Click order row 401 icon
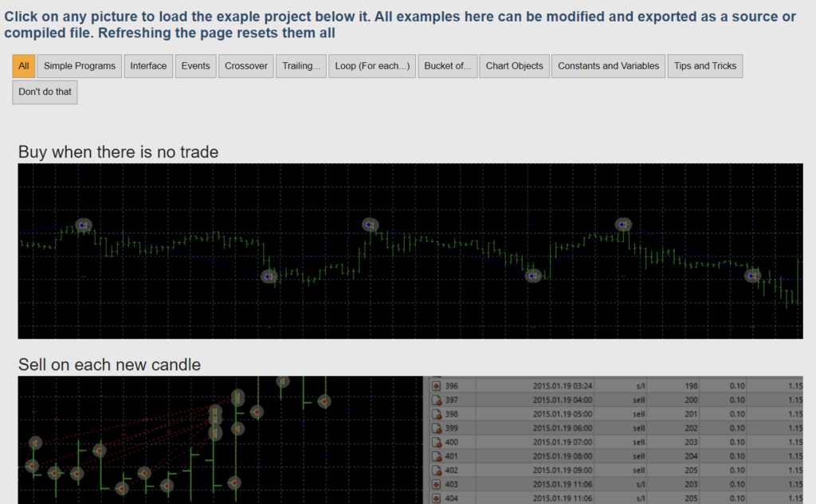This screenshot has width=816, height=504. [436, 456]
